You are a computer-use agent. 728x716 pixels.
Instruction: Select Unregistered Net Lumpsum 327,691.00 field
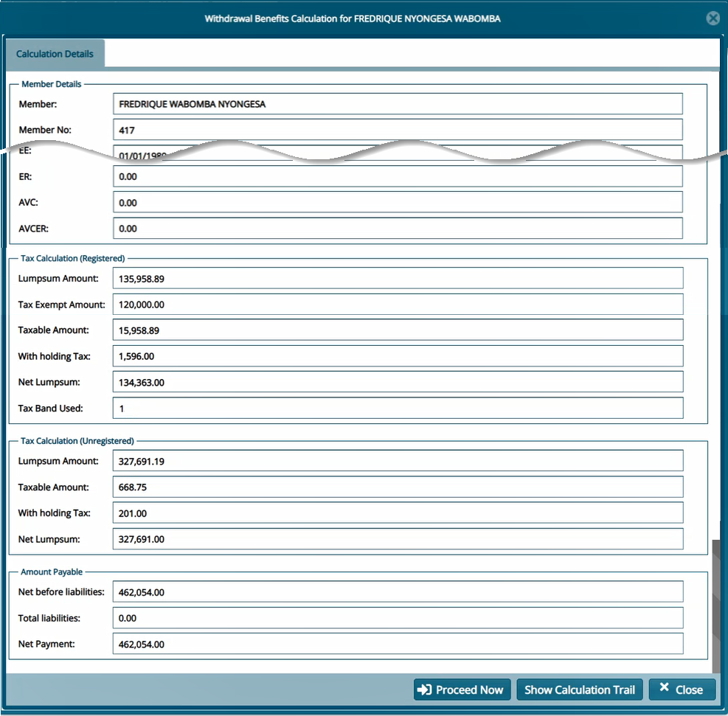point(398,539)
